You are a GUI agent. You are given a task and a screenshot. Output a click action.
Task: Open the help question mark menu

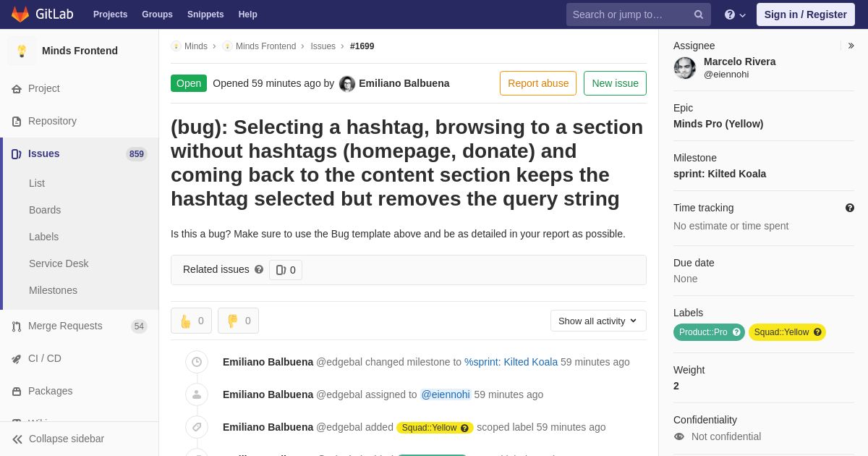coord(735,14)
